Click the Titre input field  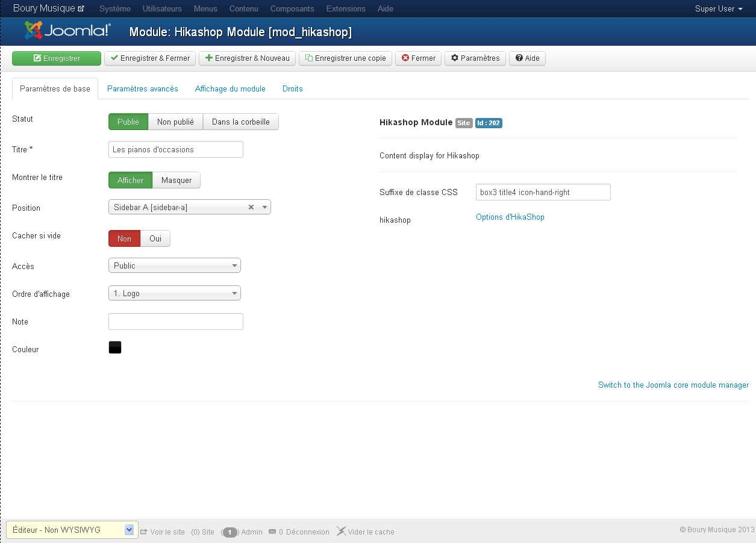(176, 149)
